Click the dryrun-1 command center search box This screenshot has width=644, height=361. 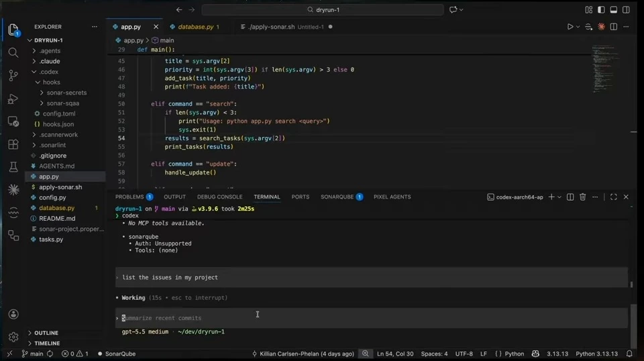[323, 9]
